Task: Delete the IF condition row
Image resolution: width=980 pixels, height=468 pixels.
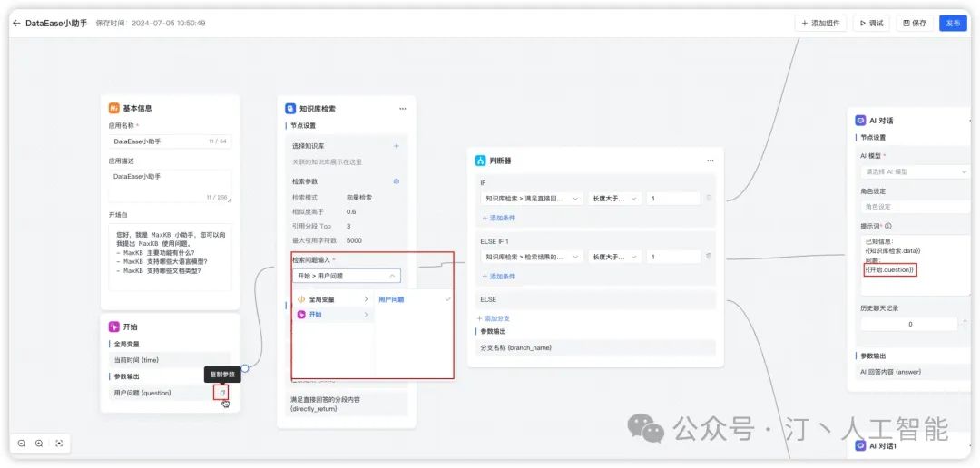Action: pos(708,198)
